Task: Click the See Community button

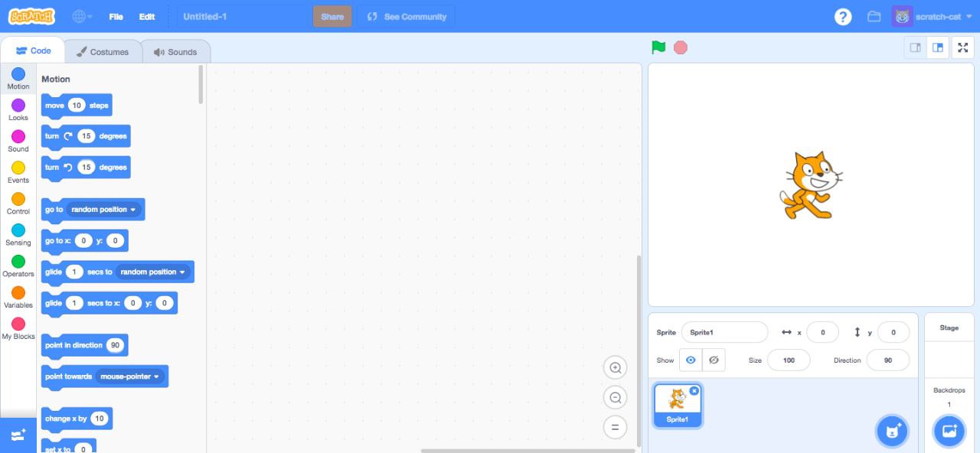Action: tap(406, 16)
